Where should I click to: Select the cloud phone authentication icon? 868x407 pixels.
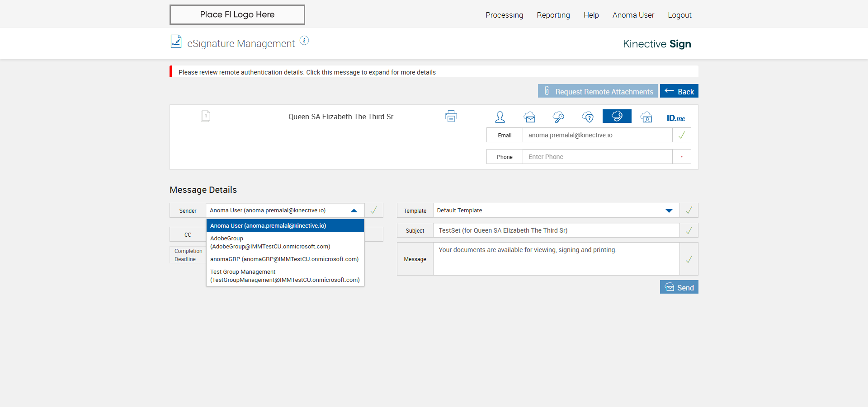[x=617, y=116]
